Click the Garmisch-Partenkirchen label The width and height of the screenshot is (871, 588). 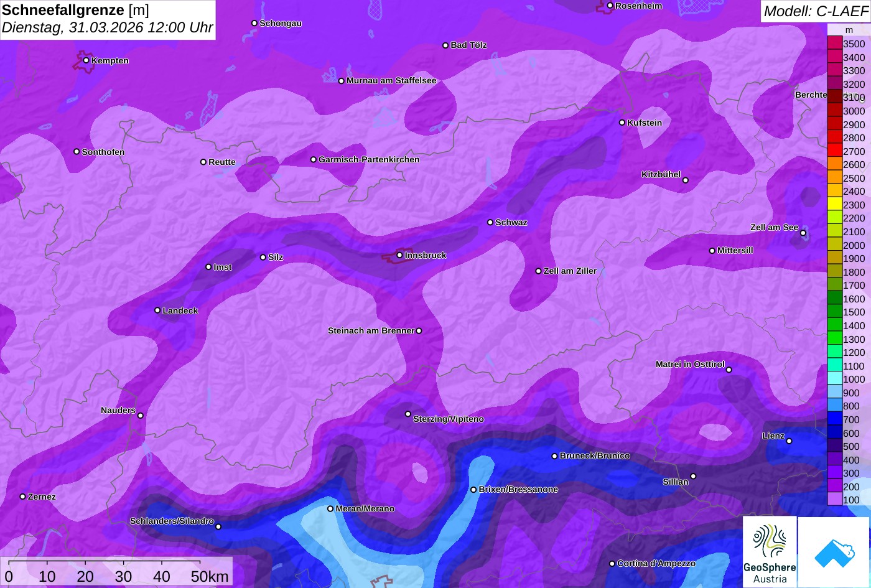(x=369, y=159)
